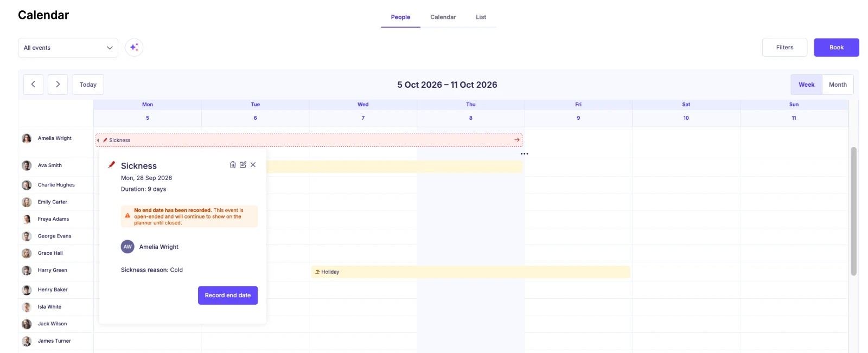Click Record end date button

[x=228, y=296]
